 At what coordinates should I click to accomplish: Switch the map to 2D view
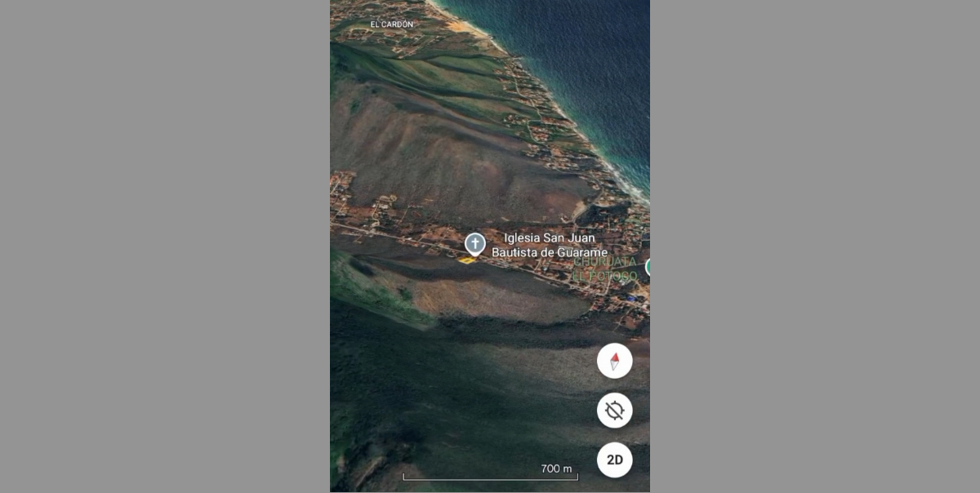pyautogui.click(x=614, y=460)
